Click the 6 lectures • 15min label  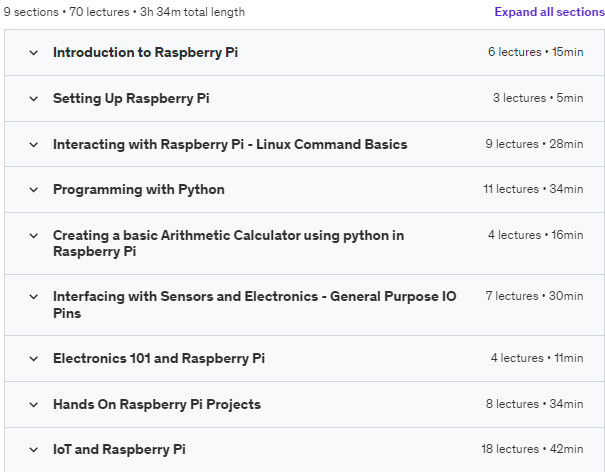[536, 52]
